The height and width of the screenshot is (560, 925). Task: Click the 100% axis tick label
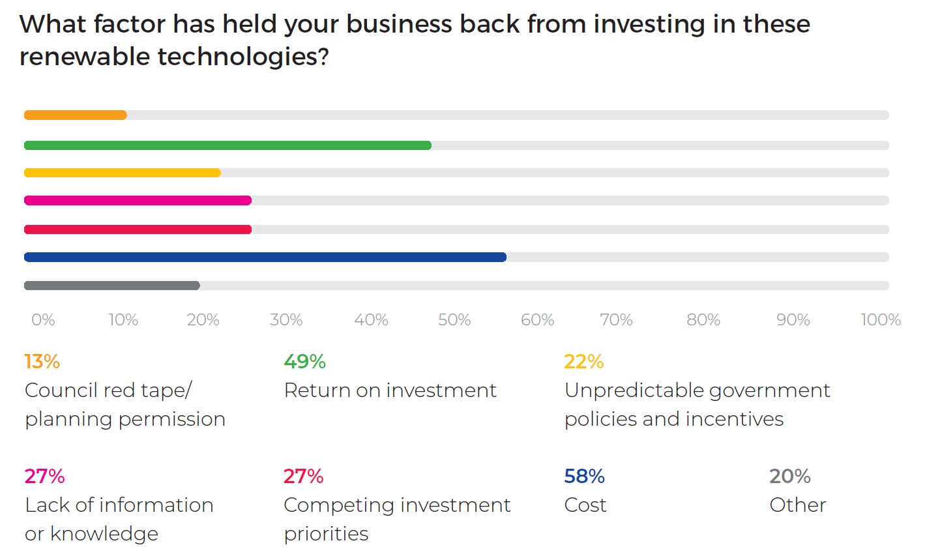(x=881, y=320)
